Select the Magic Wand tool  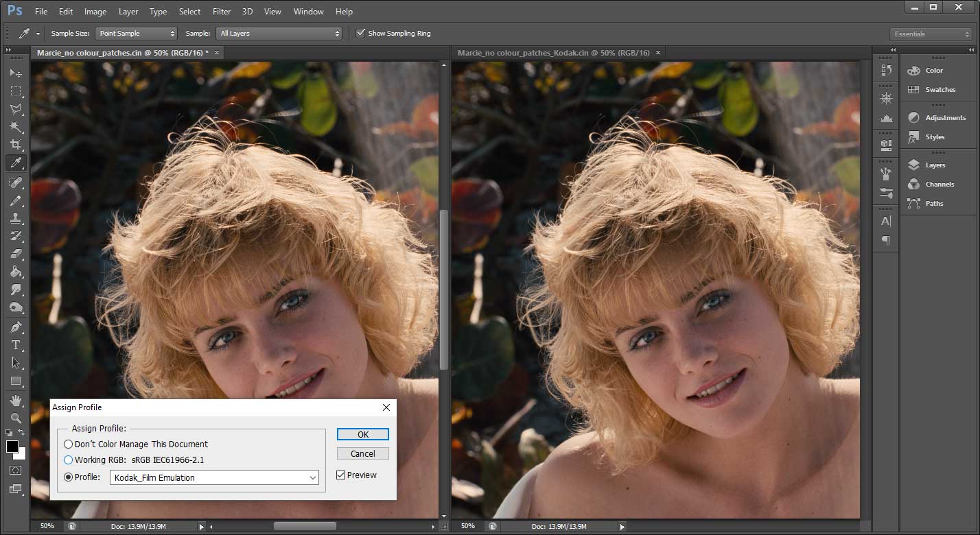coord(16,126)
